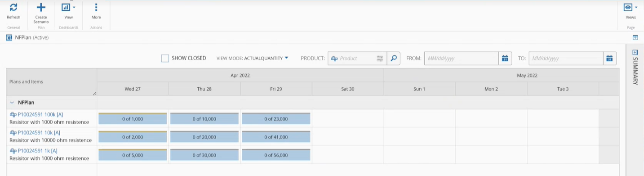
Task: Click the Sat 30 column header
Action: [x=348, y=89]
